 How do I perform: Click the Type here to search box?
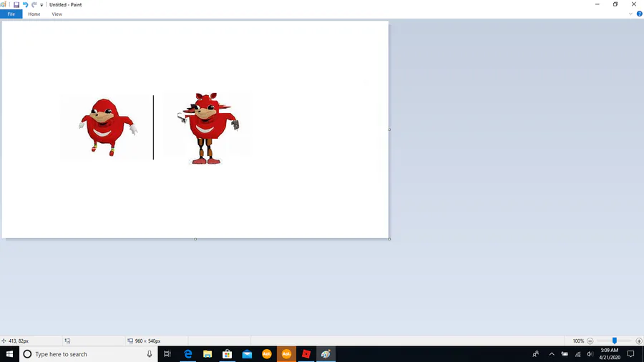pos(88,354)
